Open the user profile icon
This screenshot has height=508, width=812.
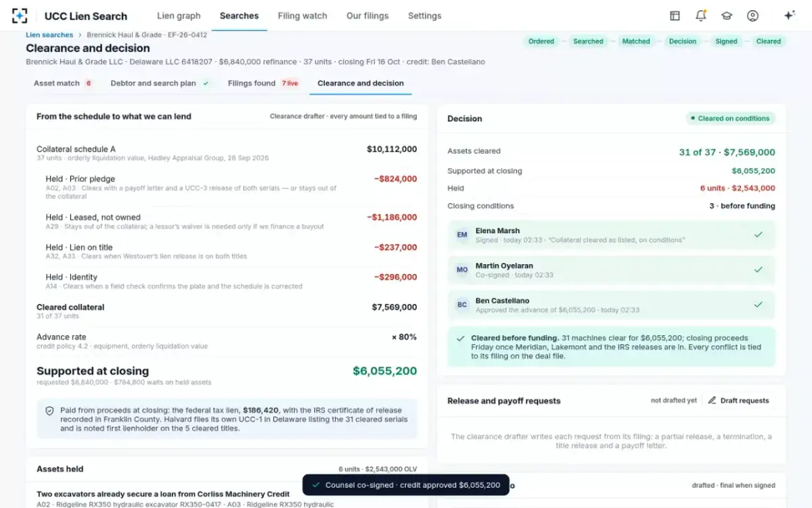(x=752, y=16)
